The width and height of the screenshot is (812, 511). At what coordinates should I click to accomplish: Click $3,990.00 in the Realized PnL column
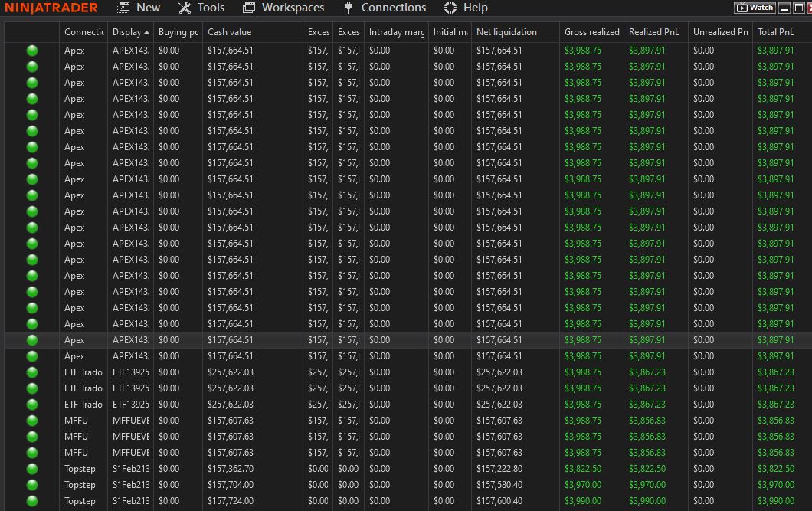(647, 501)
